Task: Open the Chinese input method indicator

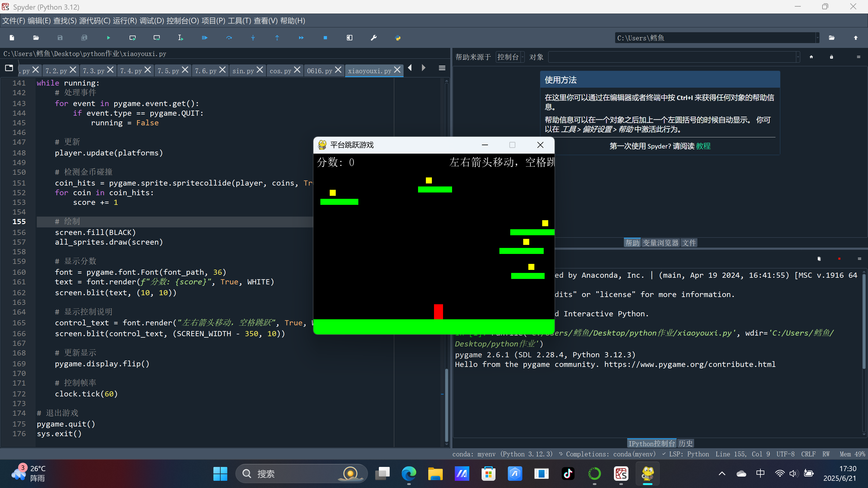Action: (x=760, y=474)
